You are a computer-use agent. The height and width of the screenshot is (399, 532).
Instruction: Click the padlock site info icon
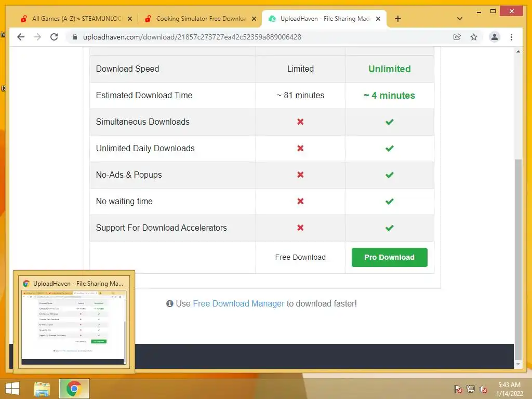[x=75, y=37]
